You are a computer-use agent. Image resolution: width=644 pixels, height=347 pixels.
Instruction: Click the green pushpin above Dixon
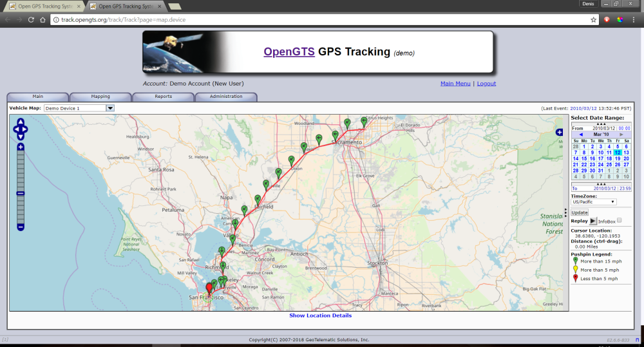[x=291, y=160]
